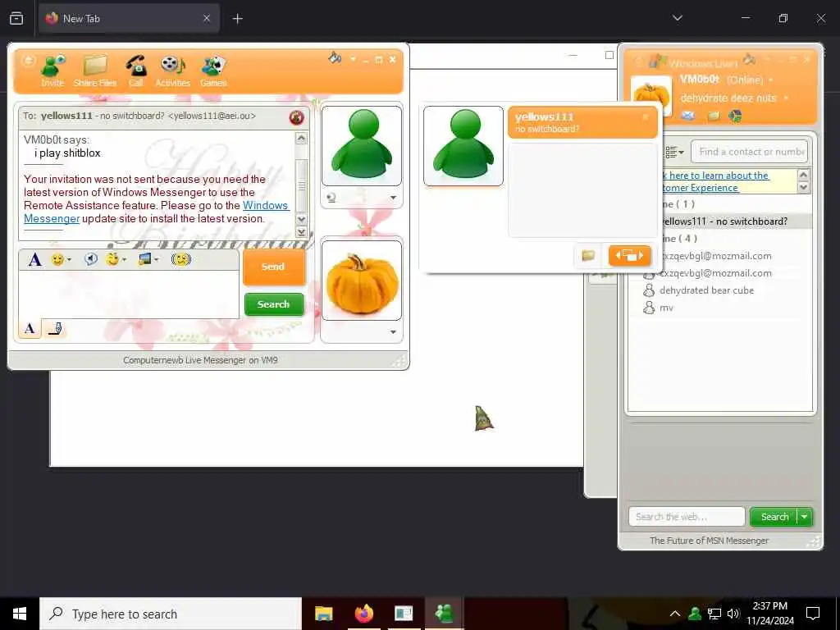Viewport: 840px width, 630px height.
Task: Open the mail envelope icon in main window
Action: coord(688,115)
